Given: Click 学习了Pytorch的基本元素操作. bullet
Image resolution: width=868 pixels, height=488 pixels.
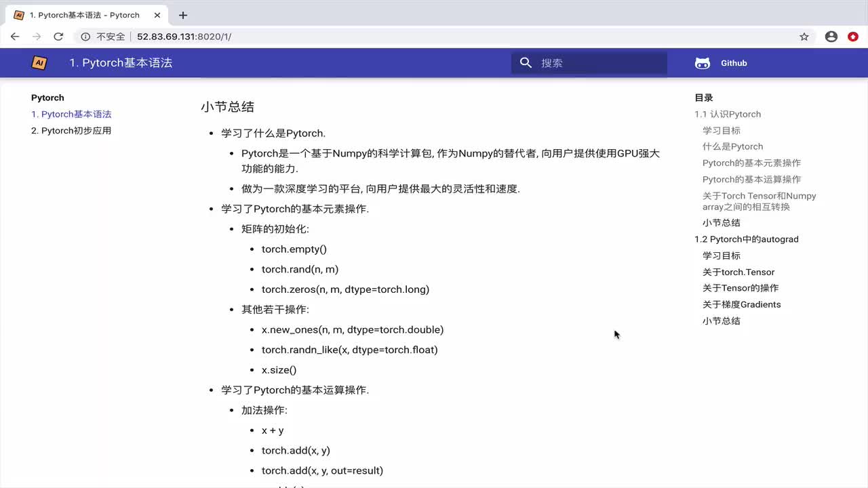Looking at the screenshot, I should 295,209.
